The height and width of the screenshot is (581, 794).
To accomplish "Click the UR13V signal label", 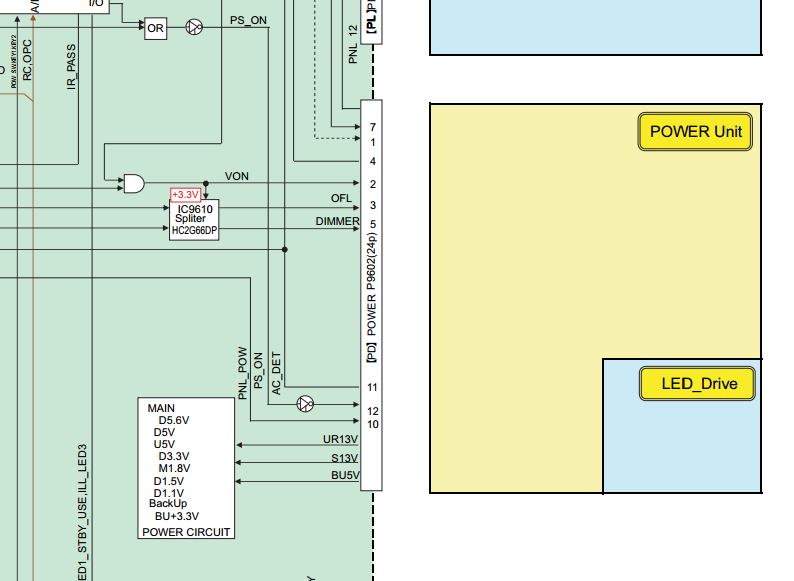I will click(340, 439).
